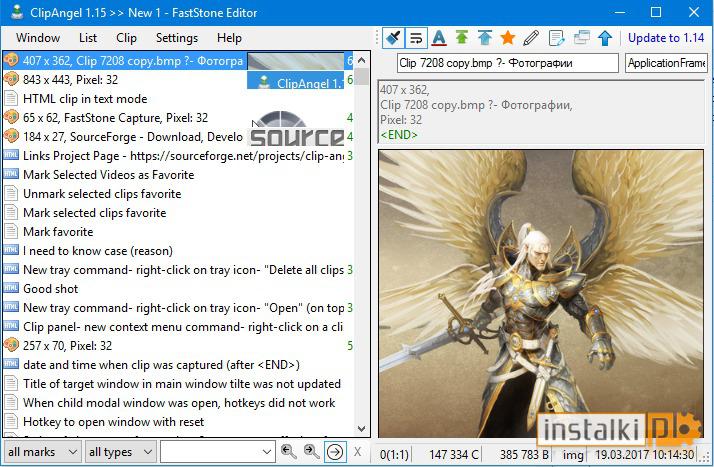Click the find next magnifier icon
This screenshot has height=467, width=714.
[311, 452]
